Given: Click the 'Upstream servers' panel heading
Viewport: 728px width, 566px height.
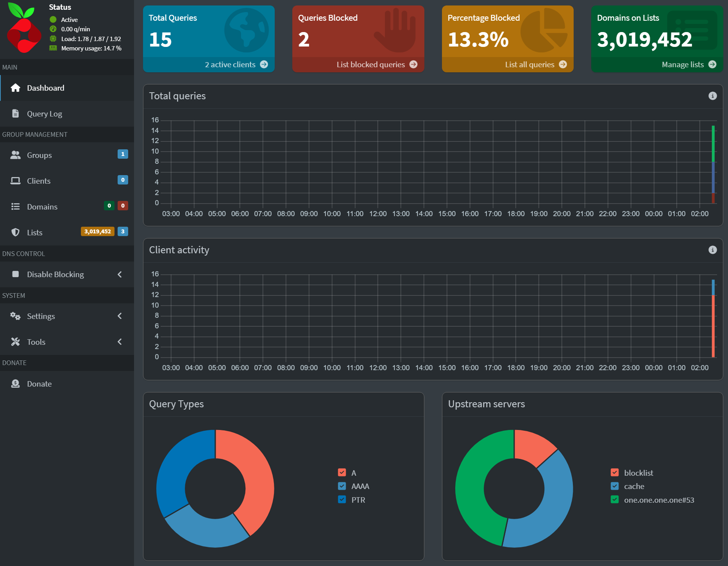Looking at the screenshot, I should [x=486, y=404].
